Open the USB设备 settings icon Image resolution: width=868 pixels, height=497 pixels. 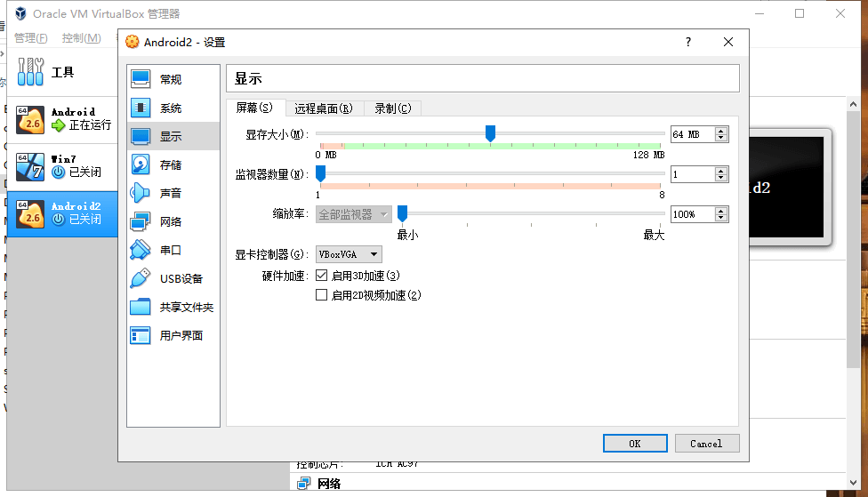point(141,278)
